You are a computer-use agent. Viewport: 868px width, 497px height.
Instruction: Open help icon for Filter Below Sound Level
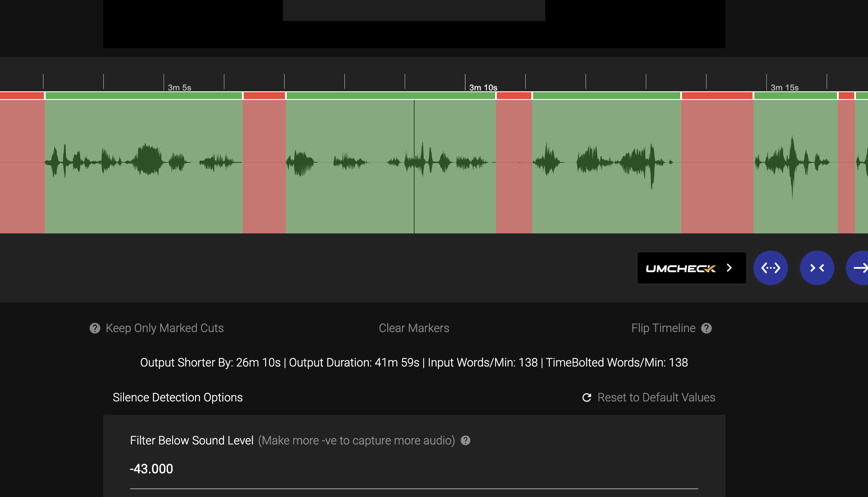pos(465,441)
